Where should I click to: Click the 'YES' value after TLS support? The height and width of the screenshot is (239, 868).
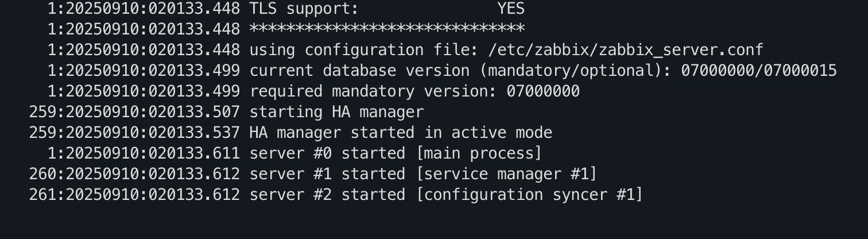click(511, 9)
